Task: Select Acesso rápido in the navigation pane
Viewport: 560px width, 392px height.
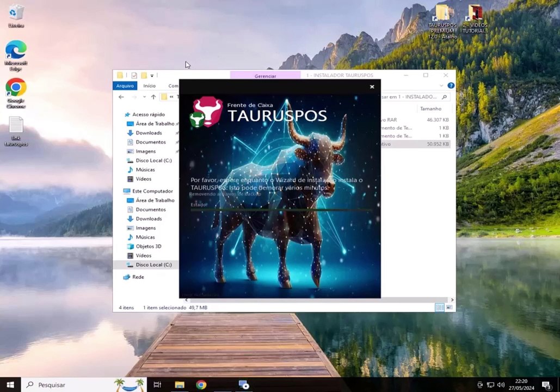Action: tap(148, 114)
